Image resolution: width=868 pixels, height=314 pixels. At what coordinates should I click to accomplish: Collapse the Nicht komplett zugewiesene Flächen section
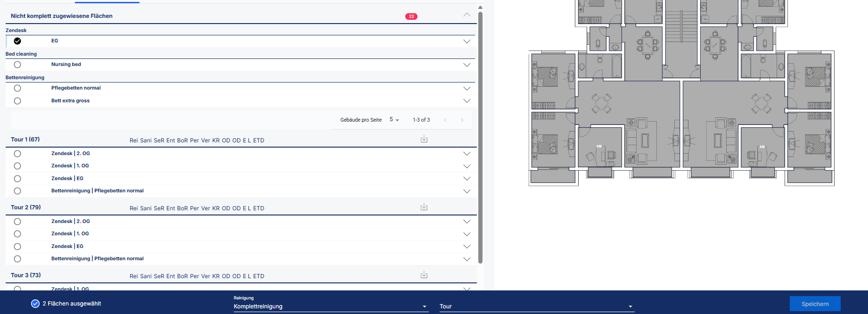[467, 15]
